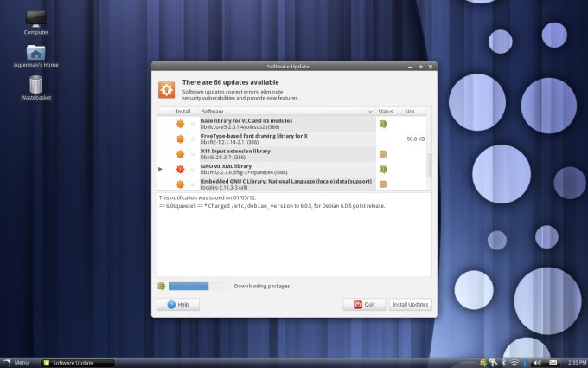The image size is (588, 368).
Task: Click the download icon beside the progress bar
Action: pyautogui.click(x=162, y=286)
